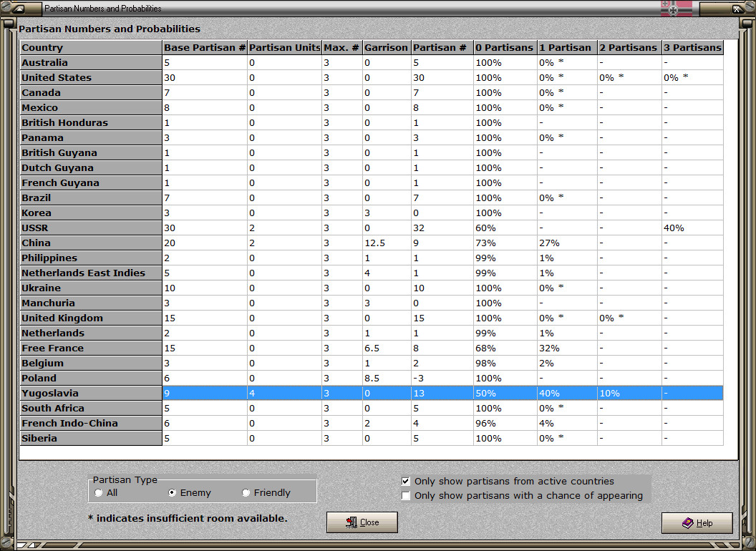Click the Base Partisan # column header

tap(205, 47)
